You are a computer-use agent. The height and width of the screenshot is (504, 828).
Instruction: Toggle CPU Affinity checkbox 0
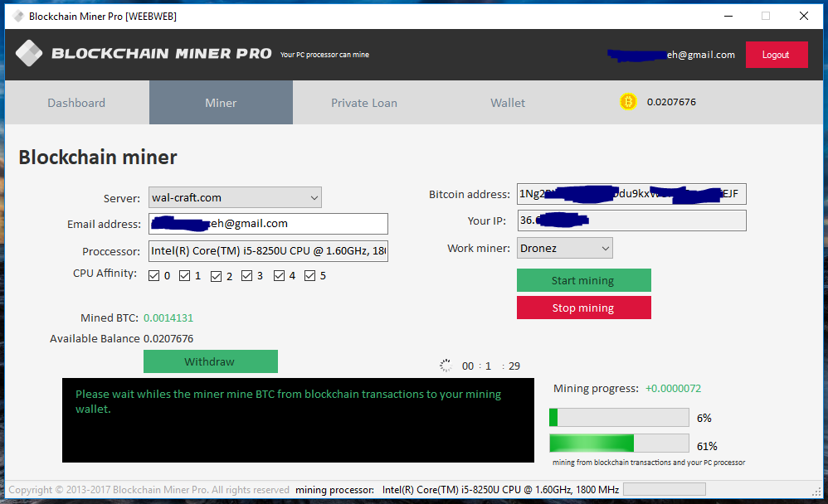click(153, 275)
